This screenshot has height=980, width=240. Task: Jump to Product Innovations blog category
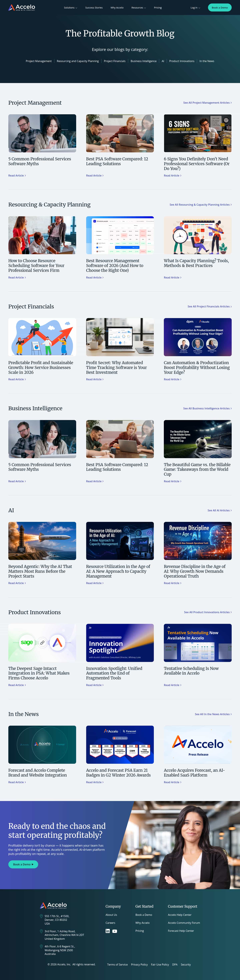182,61
